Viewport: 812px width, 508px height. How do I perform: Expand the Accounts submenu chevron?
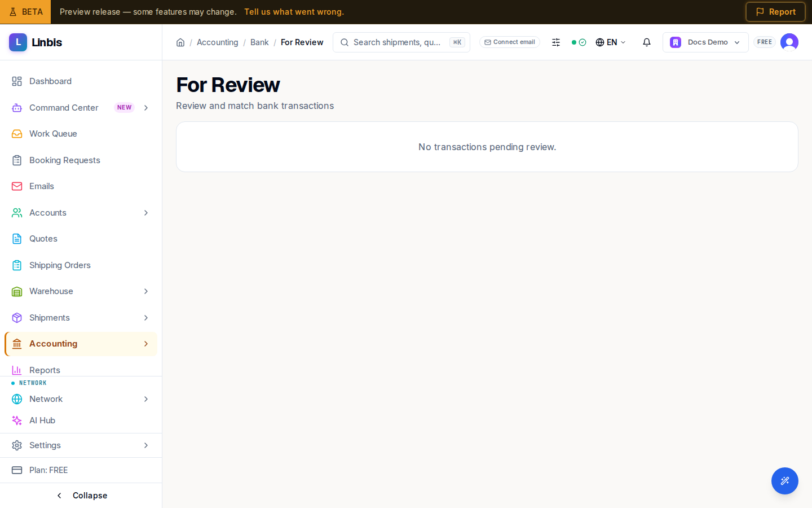tap(146, 213)
